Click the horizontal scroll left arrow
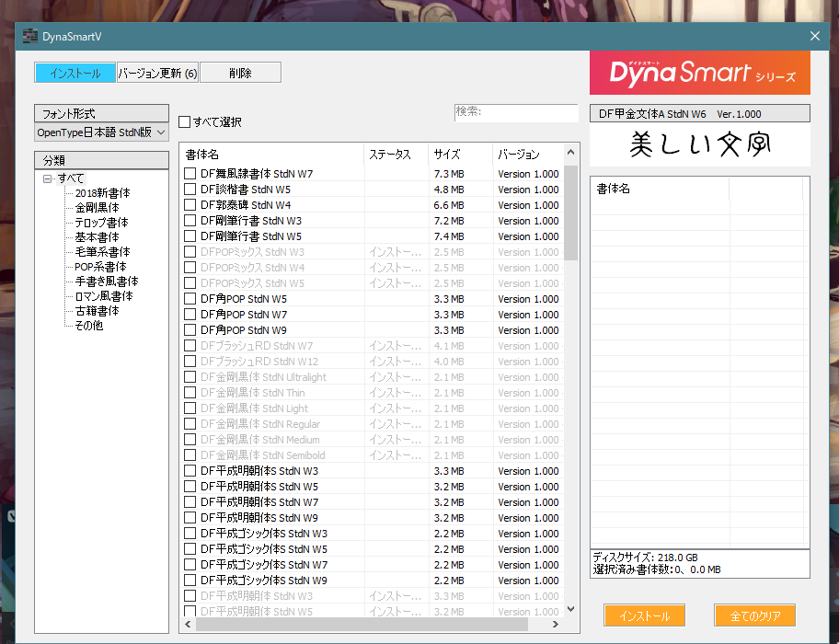Image resolution: width=839 pixels, height=644 pixels. [188, 624]
